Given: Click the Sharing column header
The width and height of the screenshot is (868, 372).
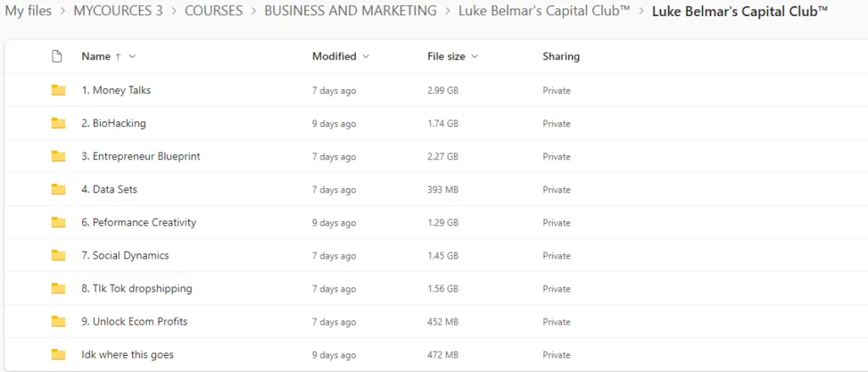Looking at the screenshot, I should tap(561, 57).
